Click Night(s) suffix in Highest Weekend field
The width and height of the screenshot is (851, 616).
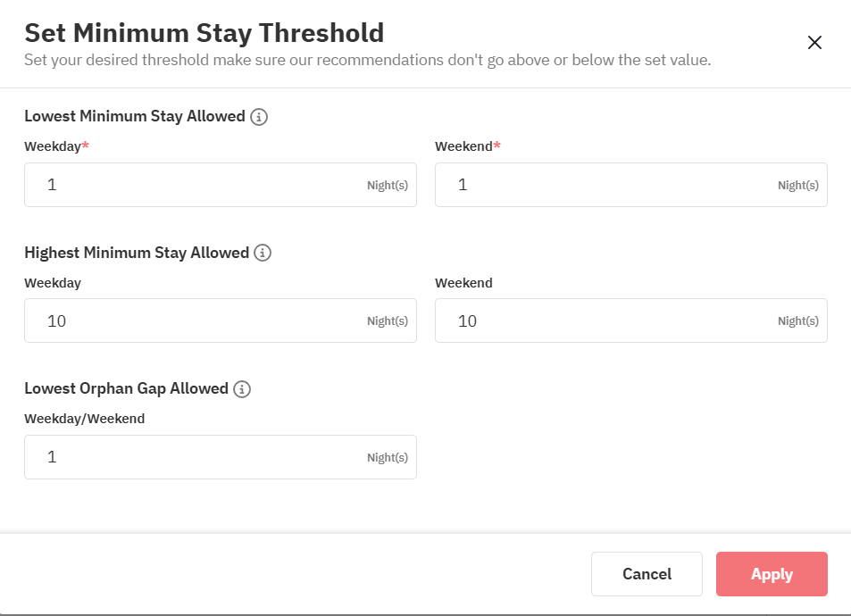click(x=797, y=321)
